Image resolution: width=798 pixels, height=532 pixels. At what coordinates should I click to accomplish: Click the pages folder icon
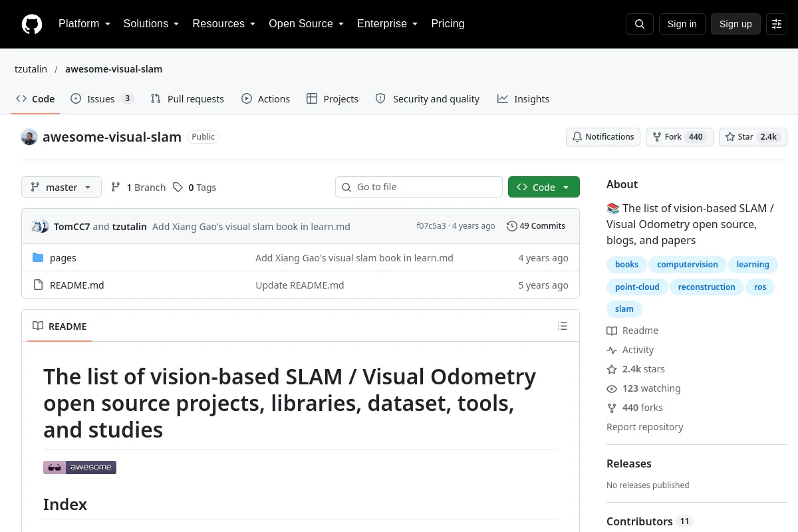click(38, 258)
